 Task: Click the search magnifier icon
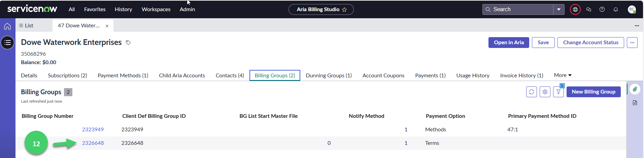(488, 9)
